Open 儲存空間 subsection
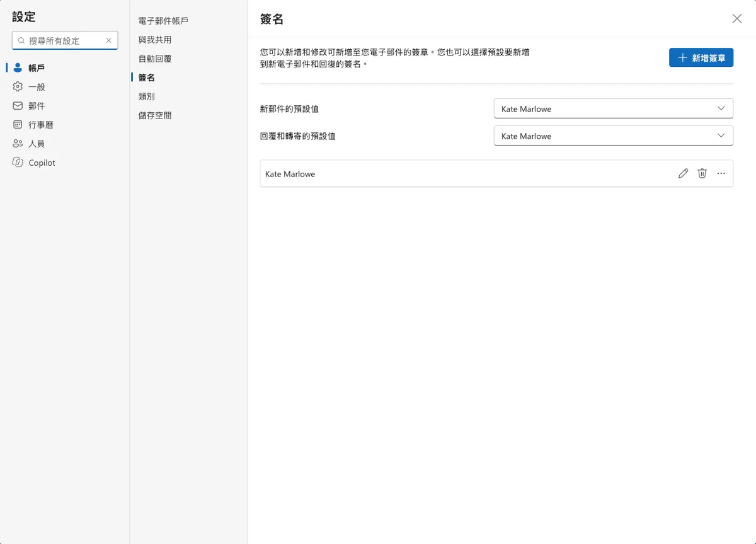Image resolution: width=756 pixels, height=544 pixels. click(x=155, y=115)
